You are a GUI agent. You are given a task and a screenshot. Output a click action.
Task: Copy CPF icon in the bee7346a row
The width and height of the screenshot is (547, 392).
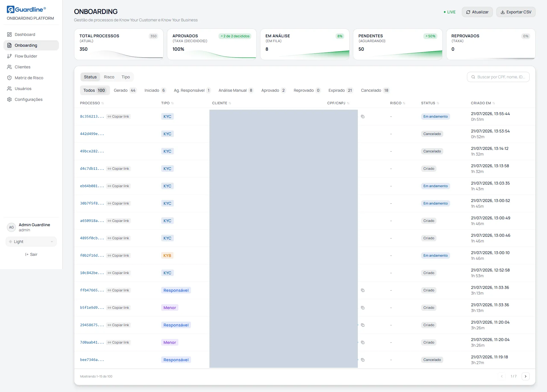pos(363,360)
